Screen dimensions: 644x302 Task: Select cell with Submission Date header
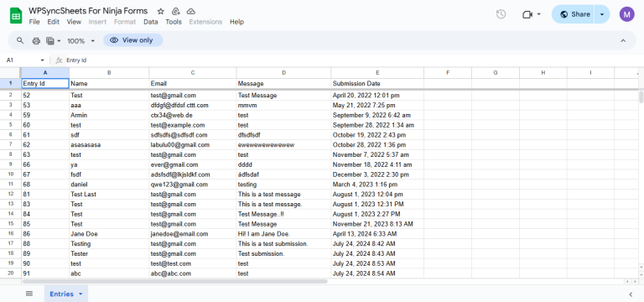pos(377,83)
